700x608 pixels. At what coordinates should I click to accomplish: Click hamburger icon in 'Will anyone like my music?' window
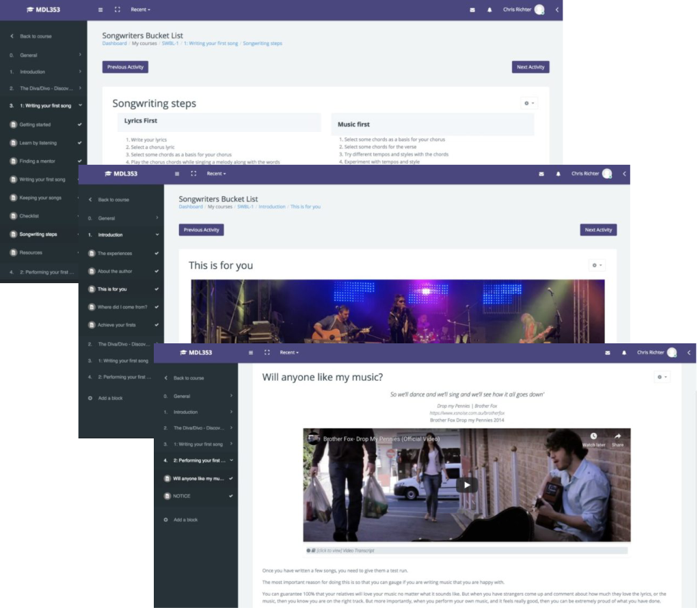251,352
